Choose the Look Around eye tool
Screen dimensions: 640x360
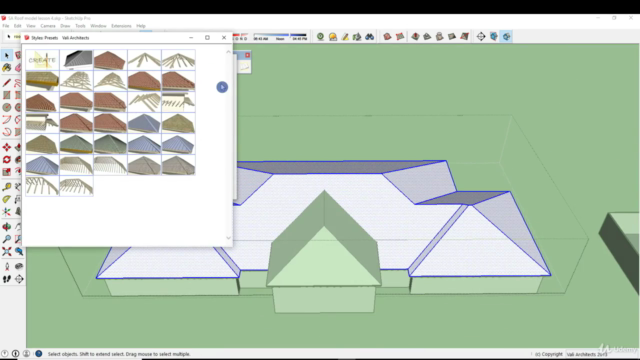[19, 267]
